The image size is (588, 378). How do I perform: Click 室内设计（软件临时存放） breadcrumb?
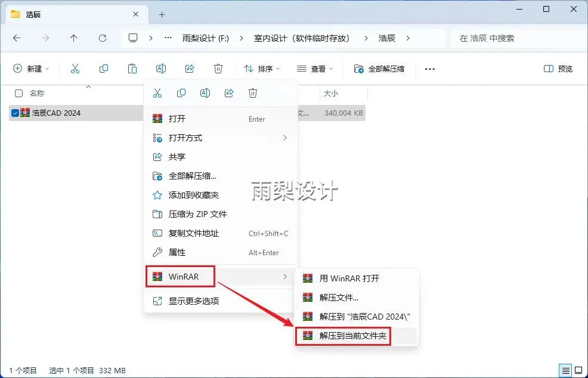302,38
